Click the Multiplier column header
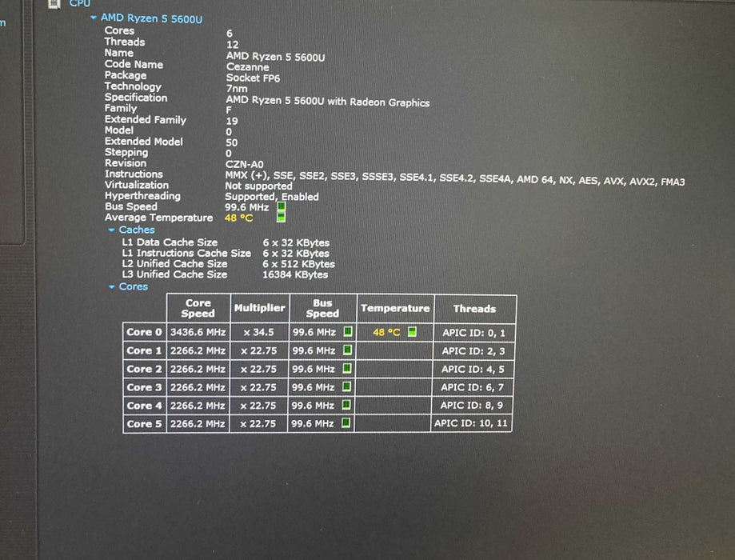Screen dimensions: 735x560 (259, 309)
